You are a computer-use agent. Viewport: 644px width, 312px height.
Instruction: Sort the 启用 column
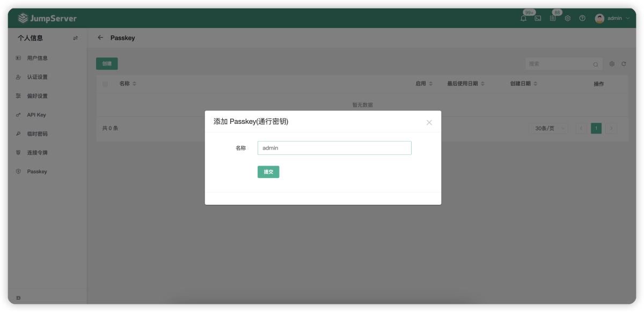[431, 84]
